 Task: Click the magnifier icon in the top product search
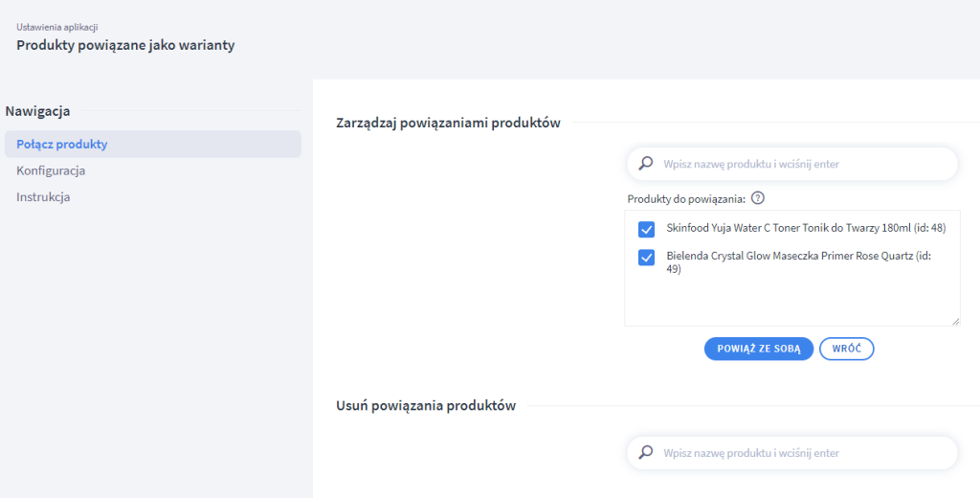click(x=646, y=164)
